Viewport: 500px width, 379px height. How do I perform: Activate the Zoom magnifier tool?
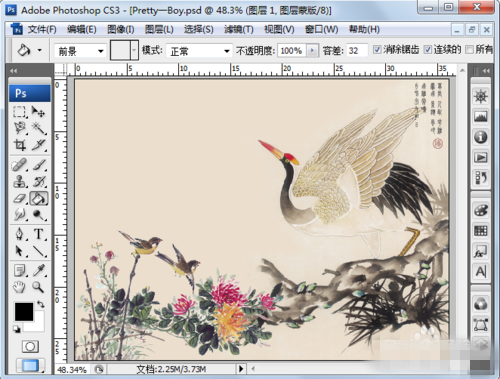point(38,287)
